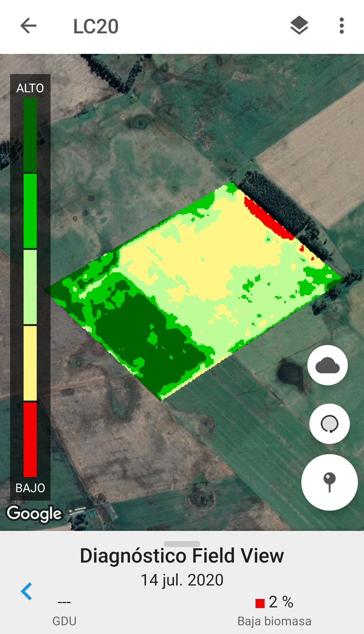Select the bright green legend segment
Image resolution: width=364 pixels, height=634 pixels.
tap(30, 211)
